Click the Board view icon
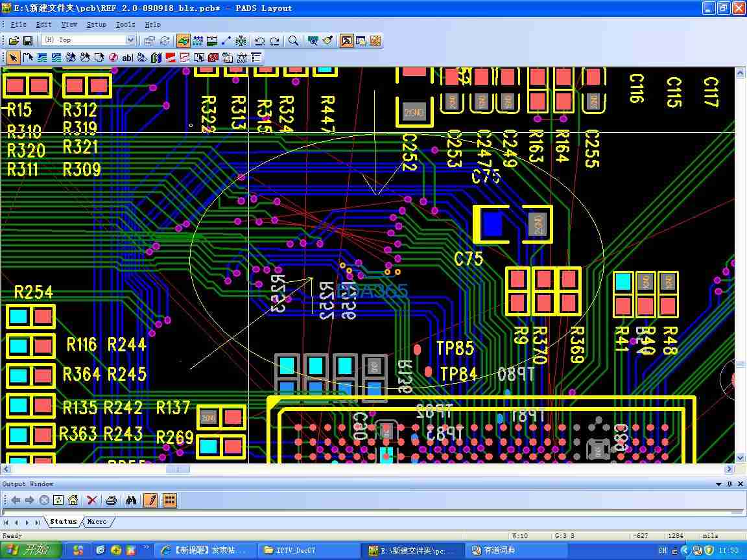Image resolution: width=747 pixels, height=560 pixels. 313,41
